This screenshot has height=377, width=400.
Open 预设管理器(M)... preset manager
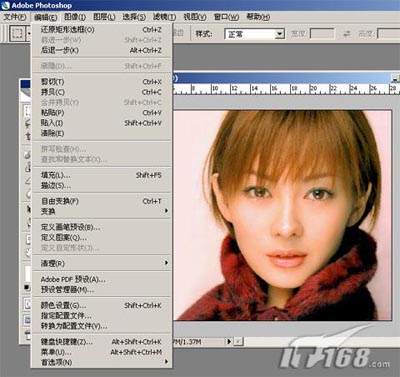pyautogui.click(x=101, y=290)
